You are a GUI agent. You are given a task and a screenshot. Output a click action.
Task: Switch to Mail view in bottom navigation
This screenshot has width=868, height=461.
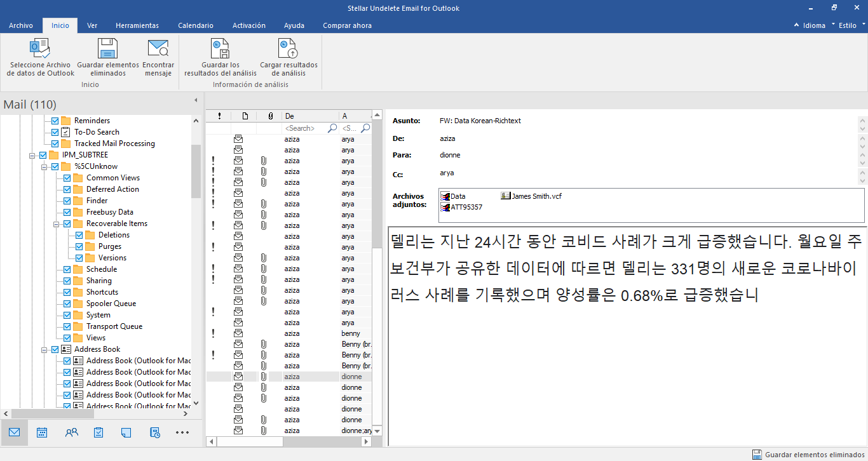[14, 432]
